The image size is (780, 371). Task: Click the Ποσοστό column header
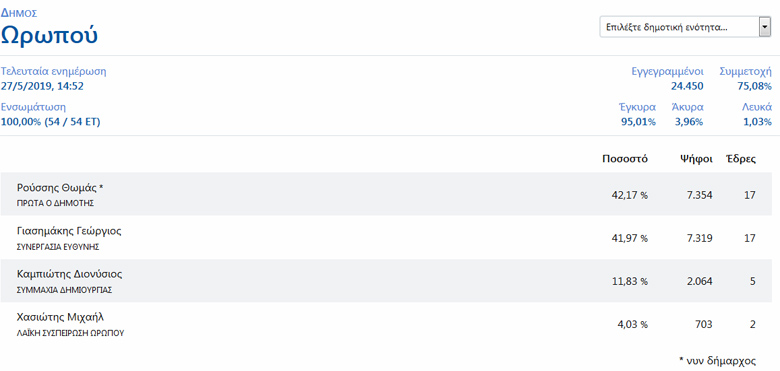point(624,159)
